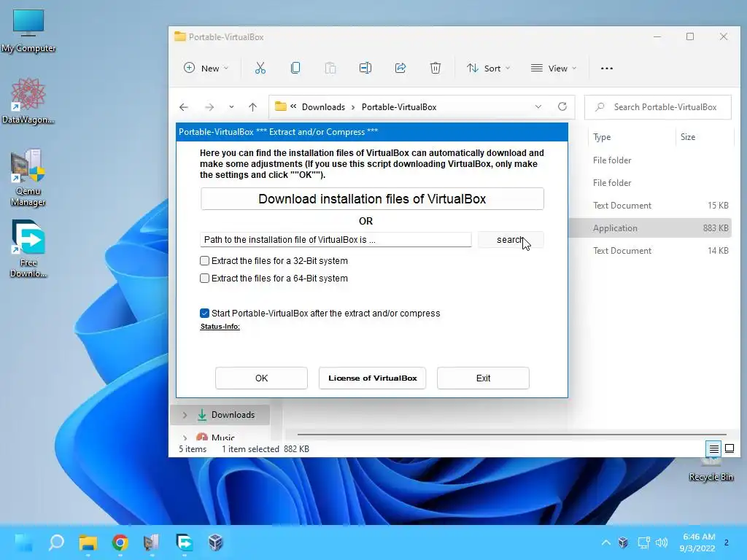Open the taskbar clock showing 6:46 AM

[x=697, y=542]
